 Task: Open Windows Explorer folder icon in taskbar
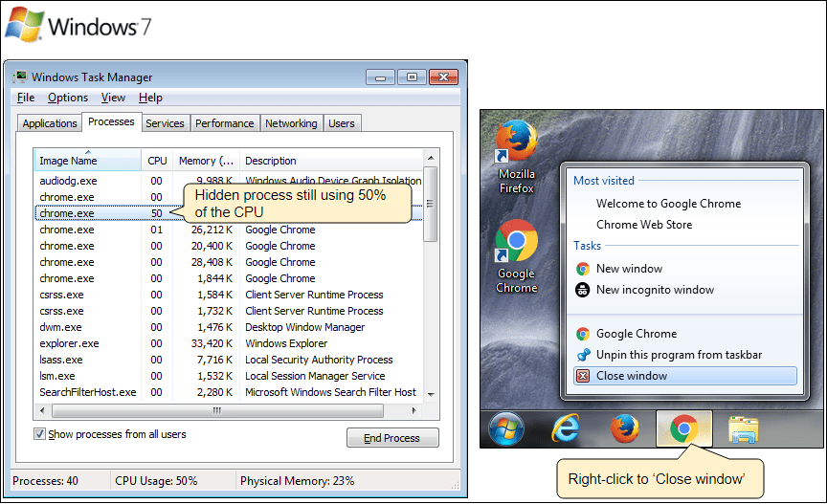tap(743, 429)
